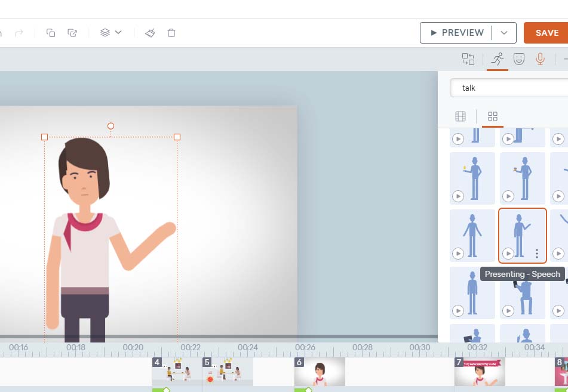
Task: Click the top-right selection handle of character
Action: click(x=177, y=137)
